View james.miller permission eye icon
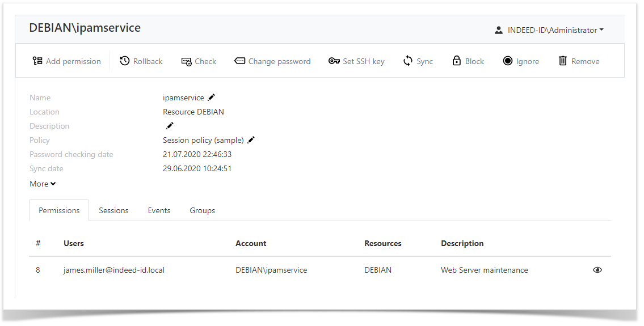This screenshot has width=644, height=326. [597, 270]
